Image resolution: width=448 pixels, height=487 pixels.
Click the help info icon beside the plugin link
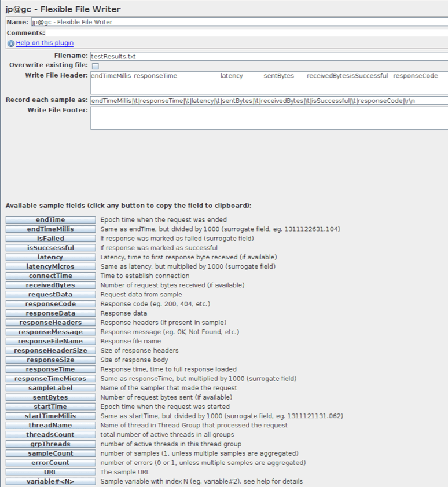tap(11, 43)
